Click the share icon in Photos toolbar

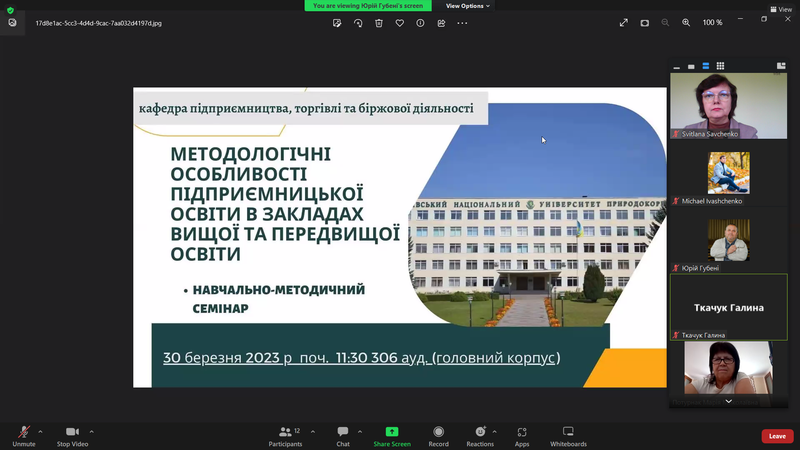[x=441, y=23]
